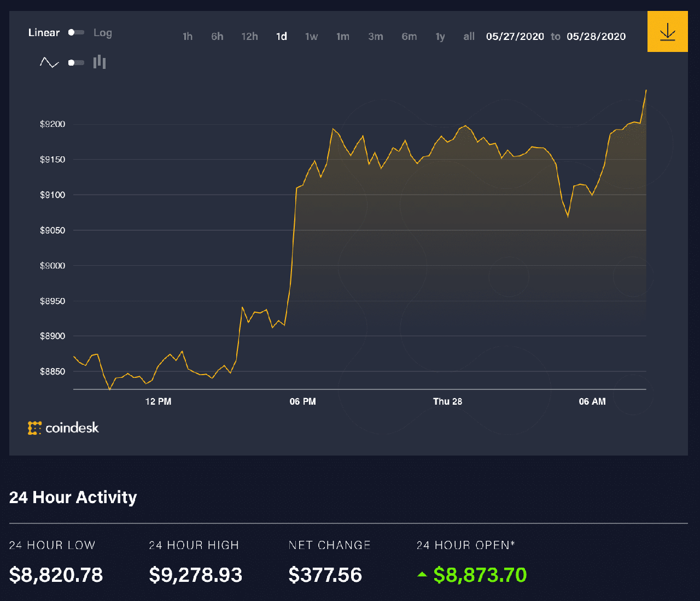Toggle the Linear/Log scale switch
The height and width of the screenshot is (601, 700).
[x=76, y=32]
